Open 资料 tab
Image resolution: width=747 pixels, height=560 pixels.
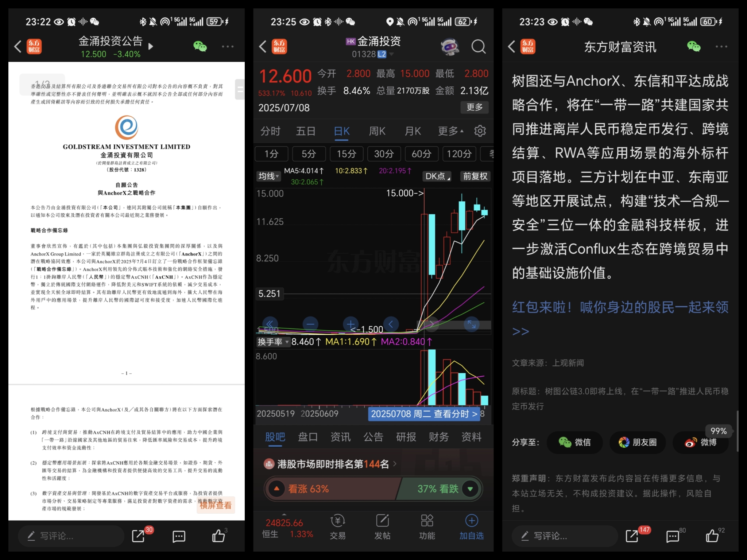(x=471, y=437)
